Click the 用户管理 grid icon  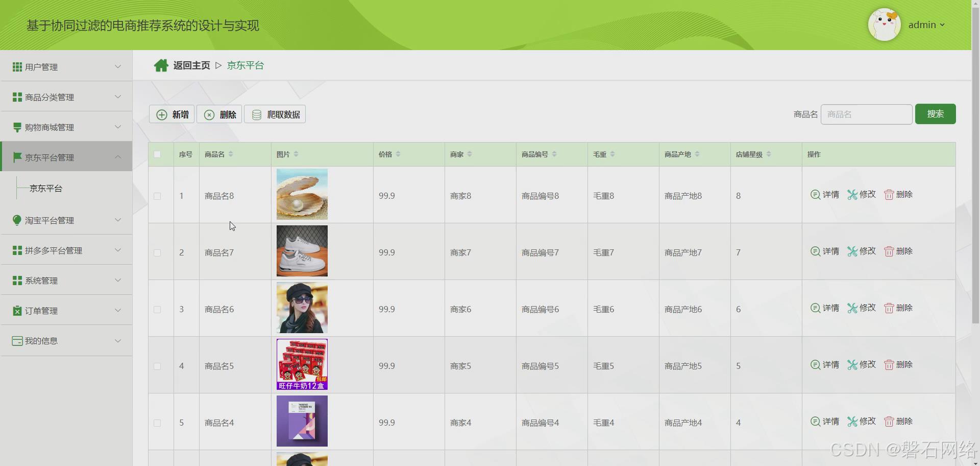pos(17,67)
